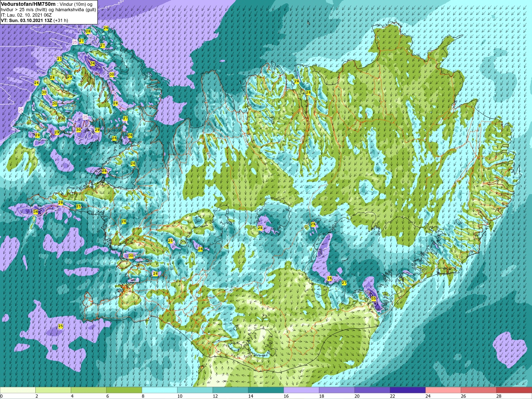Click the legend scale number 18
Image resolution: width=532 pixels, height=399 pixels.
pyautogui.click(x=322, y=396)
